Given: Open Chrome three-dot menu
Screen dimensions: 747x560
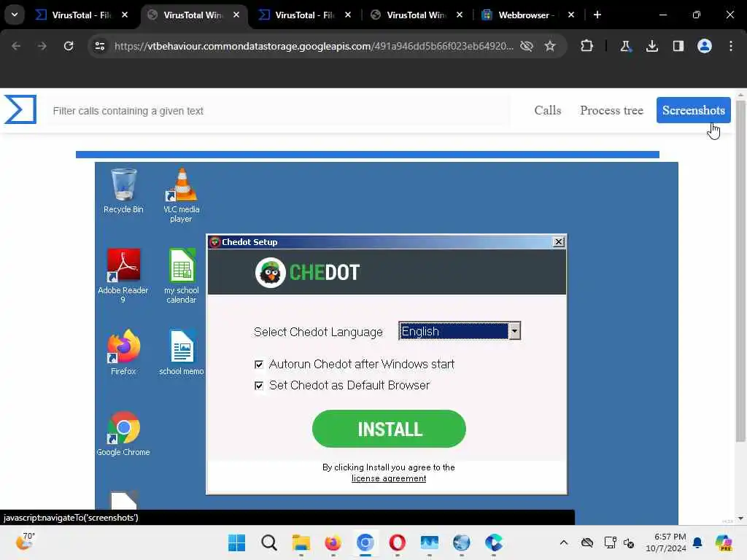Looking at the screenshot, I should tap(731, 46).
